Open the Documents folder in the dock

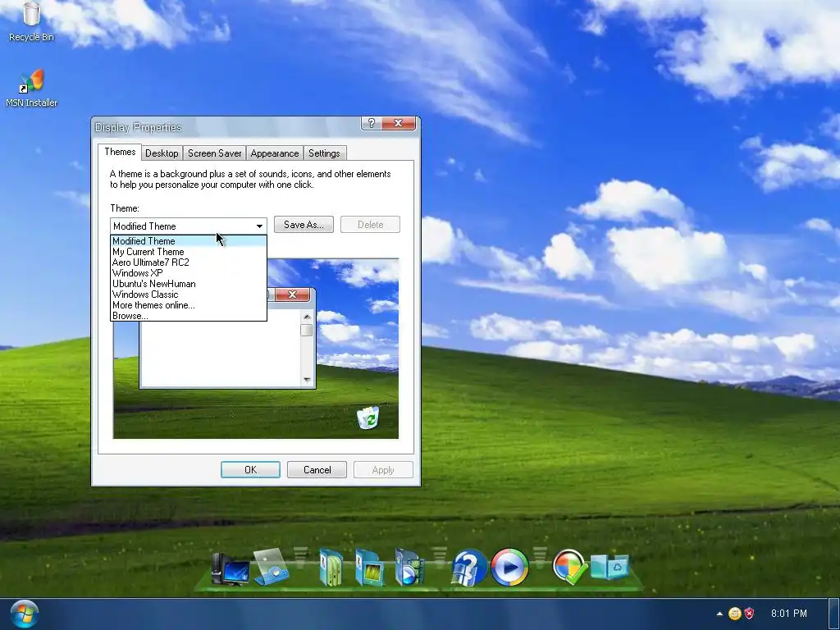tap(331, 568)
